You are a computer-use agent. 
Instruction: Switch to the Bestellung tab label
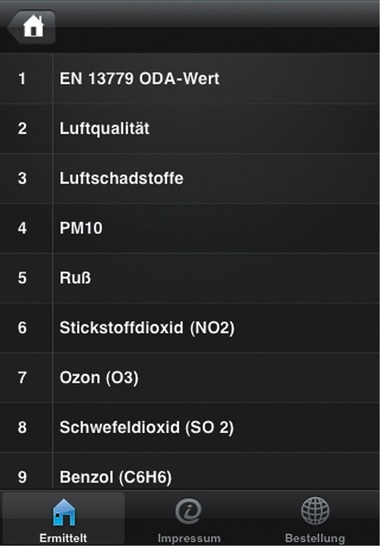(x=315, y=538)
